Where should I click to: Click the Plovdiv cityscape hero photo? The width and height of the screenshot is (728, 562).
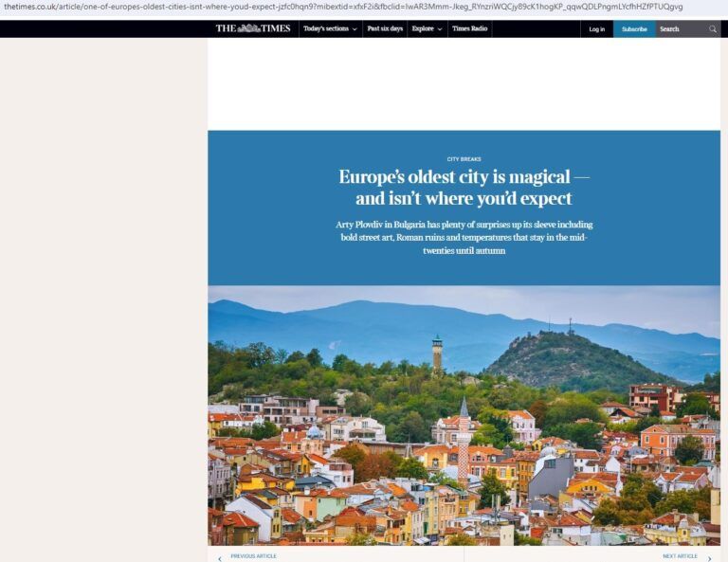[464, 415]
